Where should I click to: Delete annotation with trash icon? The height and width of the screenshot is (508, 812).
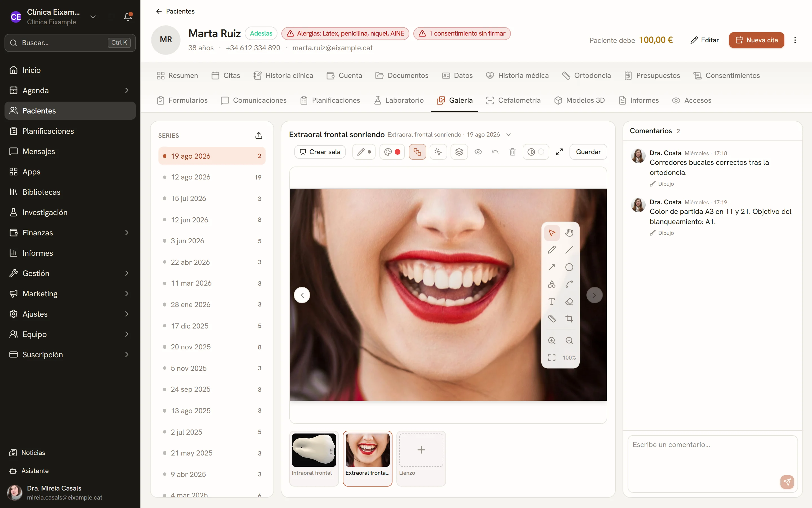512,152
